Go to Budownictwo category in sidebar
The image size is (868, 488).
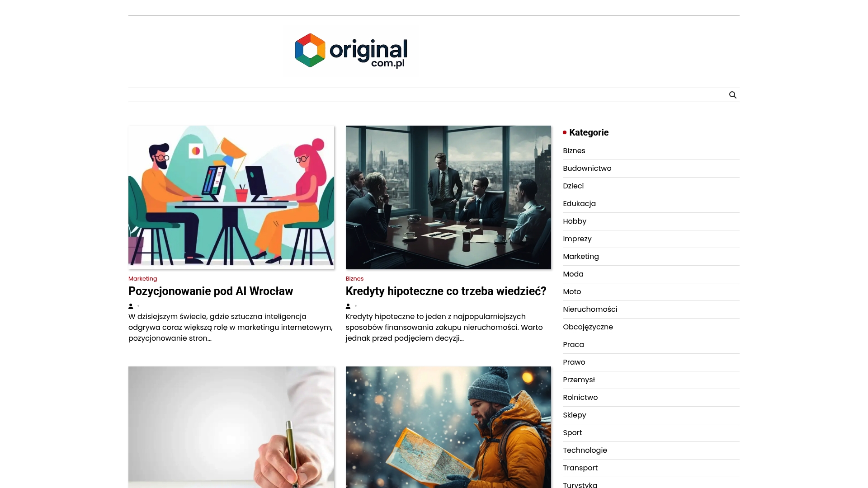point(587,169)
